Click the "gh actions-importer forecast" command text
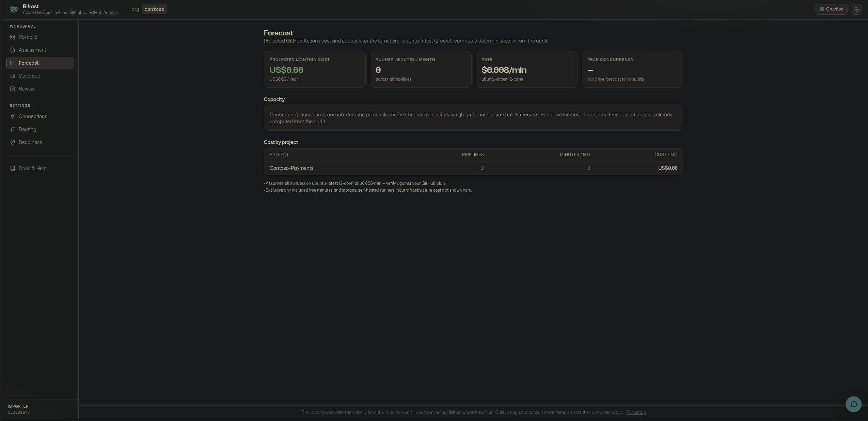The image size is (868, 421). coord(498,115)
